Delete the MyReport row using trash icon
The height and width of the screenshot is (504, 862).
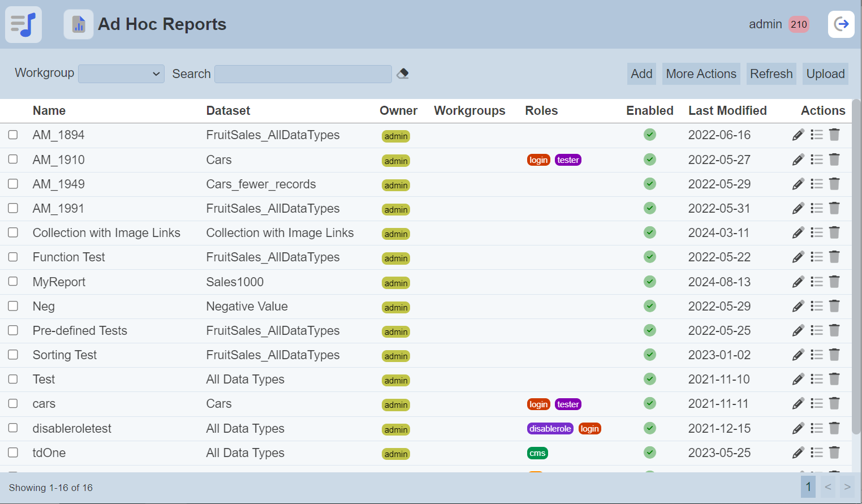pyautogui.click(x=834, y=282)
